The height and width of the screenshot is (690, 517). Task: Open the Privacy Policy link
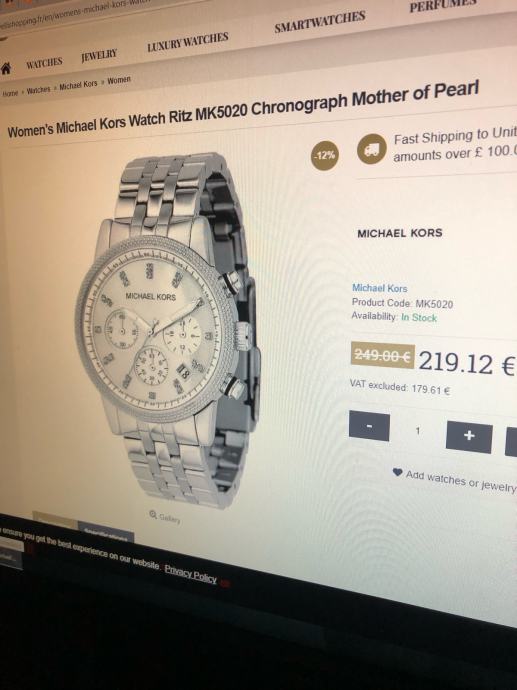pyautogui.click(x=191, y=573)
